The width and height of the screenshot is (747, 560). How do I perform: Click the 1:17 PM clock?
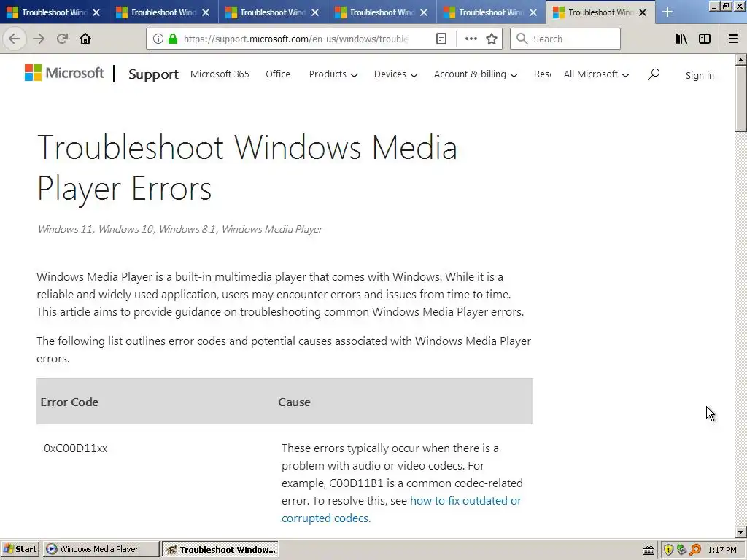point(722,550)
